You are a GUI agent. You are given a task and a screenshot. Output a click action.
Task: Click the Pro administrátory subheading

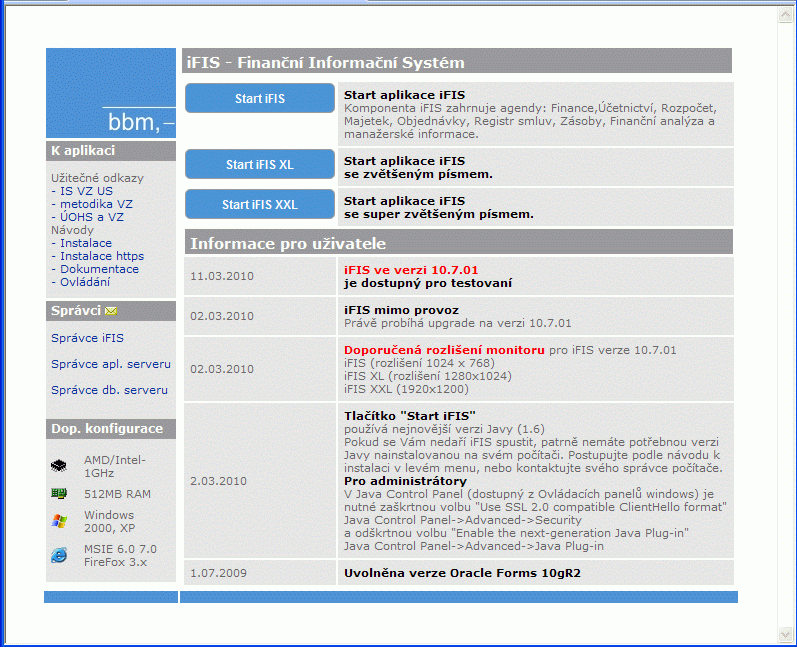(x=405, y=481)
